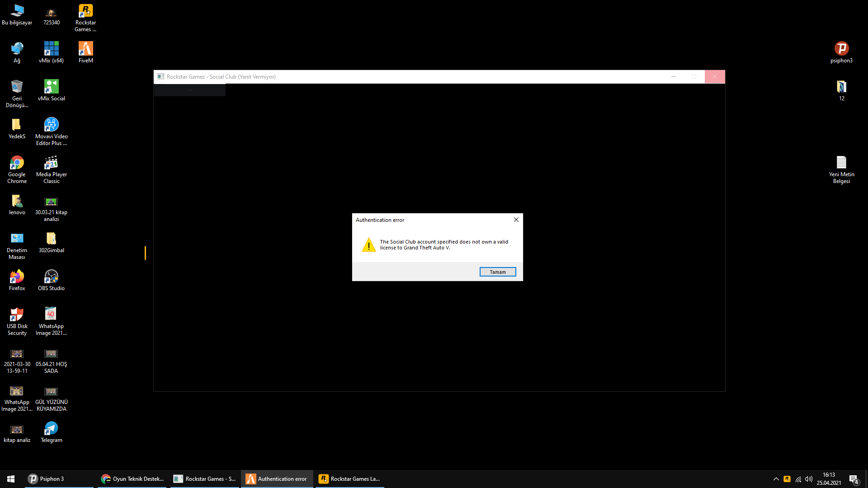Open the volume control in tray
The height and width of the screenshot is (488, 868).
pos(809,479)
